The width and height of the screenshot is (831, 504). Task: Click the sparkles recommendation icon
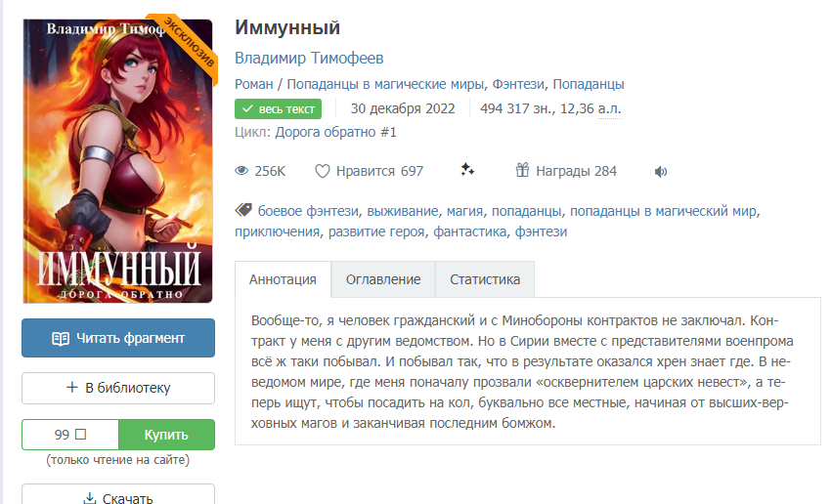(x=467, y=170)
